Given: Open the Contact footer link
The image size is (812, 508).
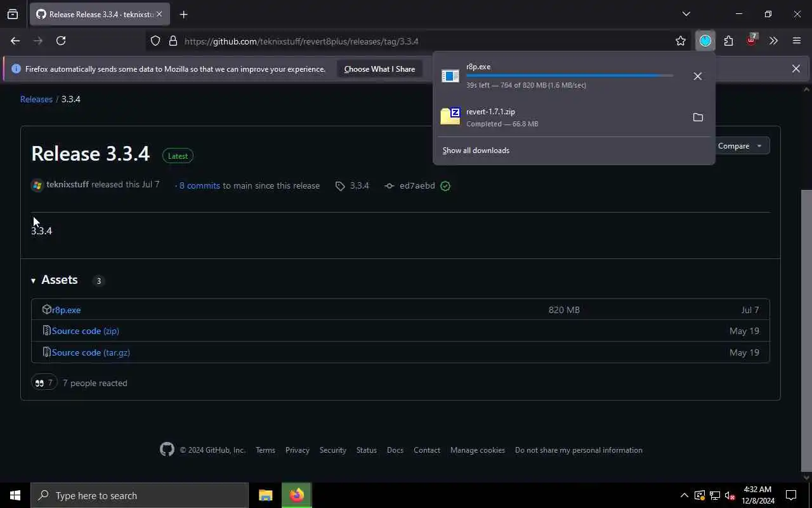Looking at the screenshot, I should coord(427,450).
